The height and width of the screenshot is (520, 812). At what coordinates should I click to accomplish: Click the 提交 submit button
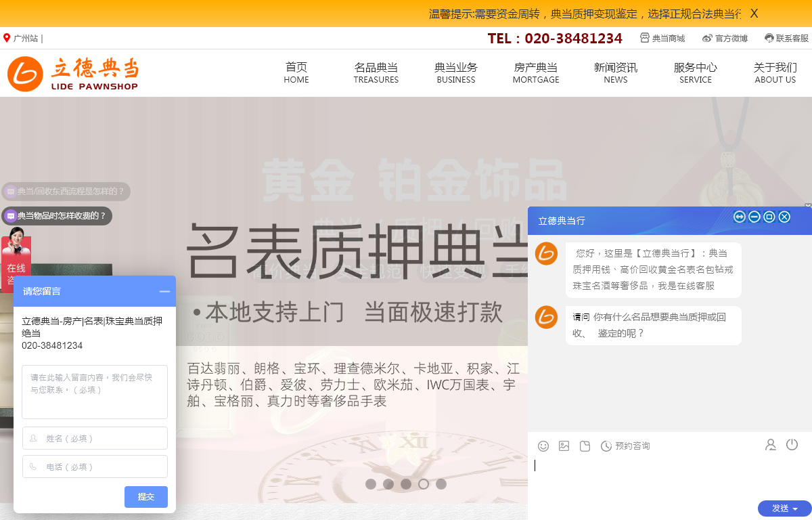point(146,497)
